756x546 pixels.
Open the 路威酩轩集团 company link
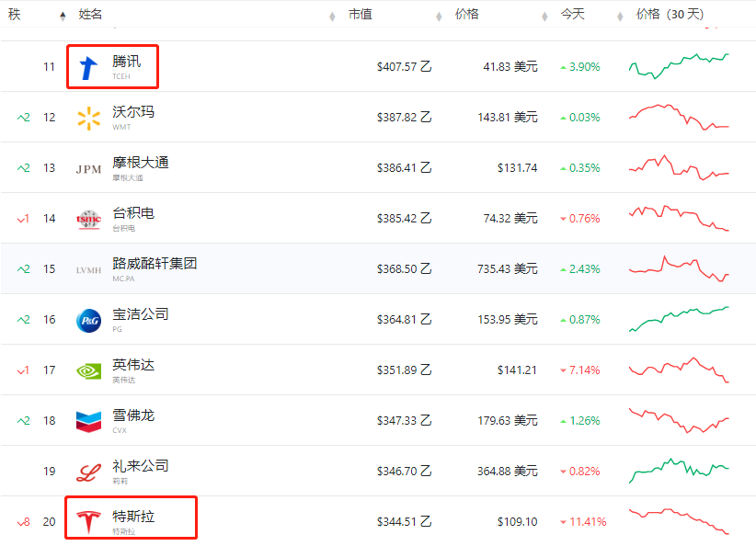[x=155, y=264]
